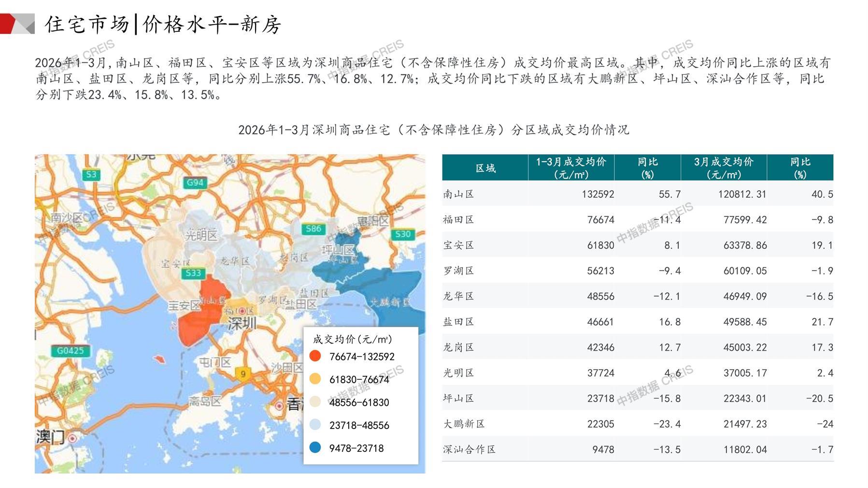Viewport: 868px width, 488px height.
Task: Click the 光明区 label on the map
Action: click(x=201, y=235)
